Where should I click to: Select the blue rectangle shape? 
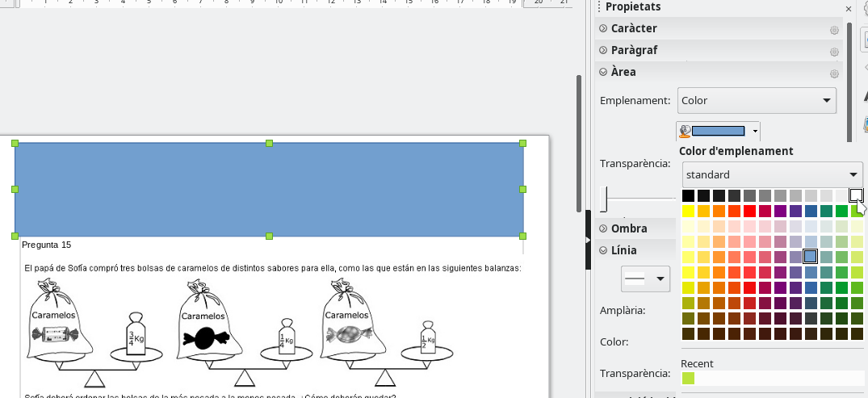pos(269,190)
